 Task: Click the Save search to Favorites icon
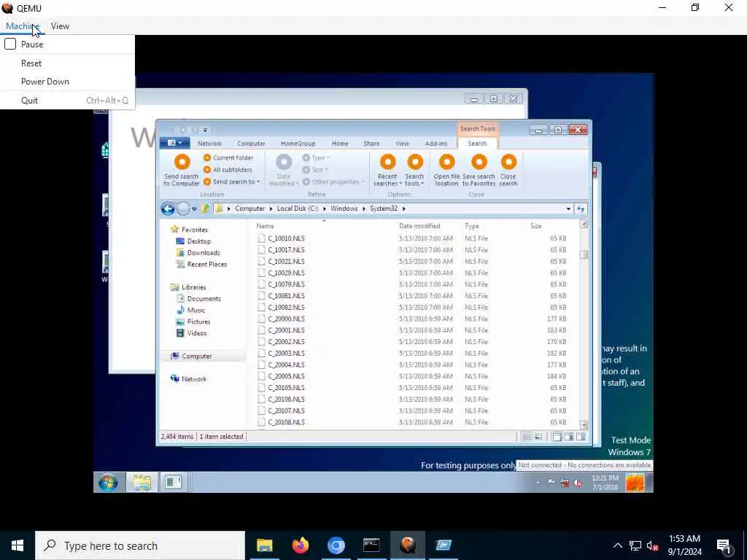(x=479, y=162)
